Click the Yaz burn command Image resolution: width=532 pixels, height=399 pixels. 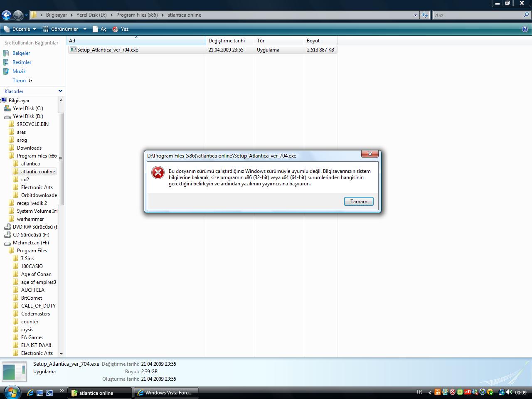point(121,29)
